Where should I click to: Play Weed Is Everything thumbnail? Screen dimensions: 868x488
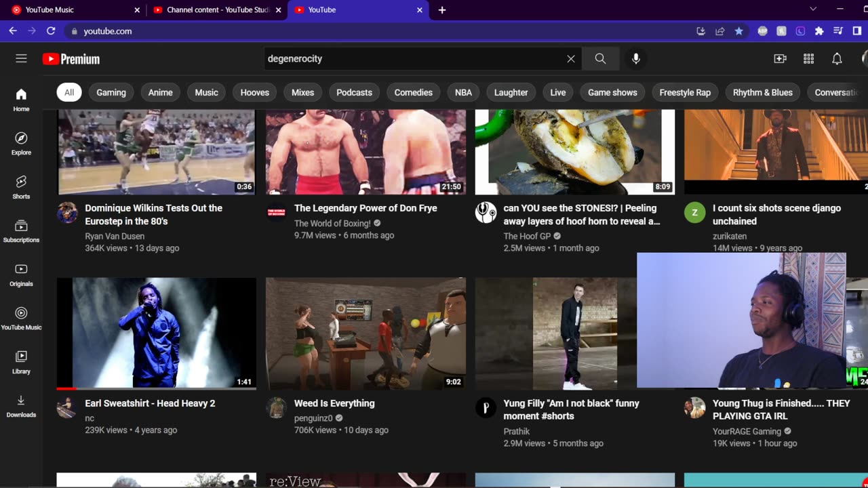(366, 333)
